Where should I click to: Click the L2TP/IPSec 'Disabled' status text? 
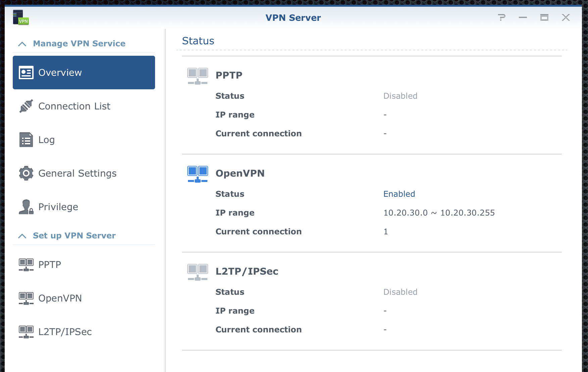[x=400, y=292]
